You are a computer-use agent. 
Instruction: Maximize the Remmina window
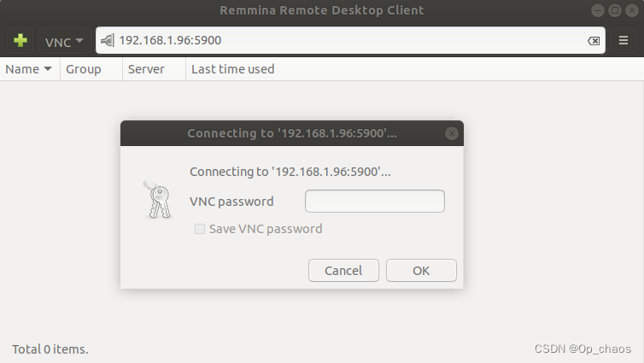pyautogui.click(x=615, y=10)
